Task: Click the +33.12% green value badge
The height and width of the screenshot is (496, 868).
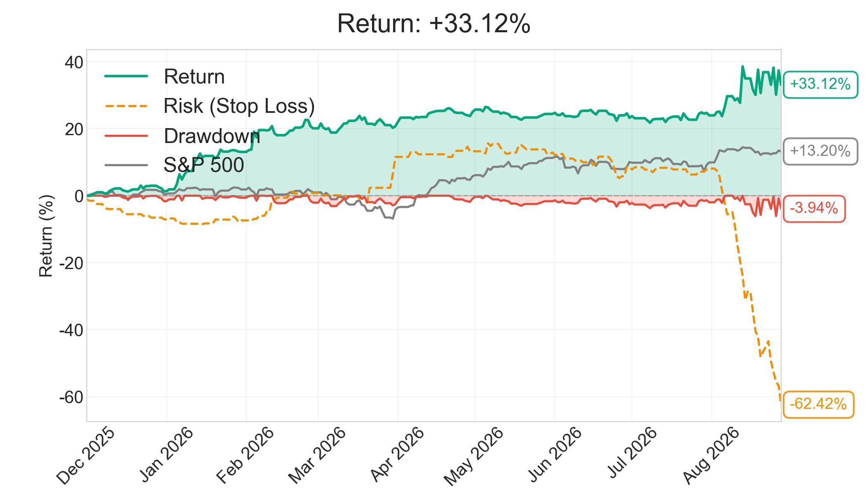Action: click(x=820, y=84)
